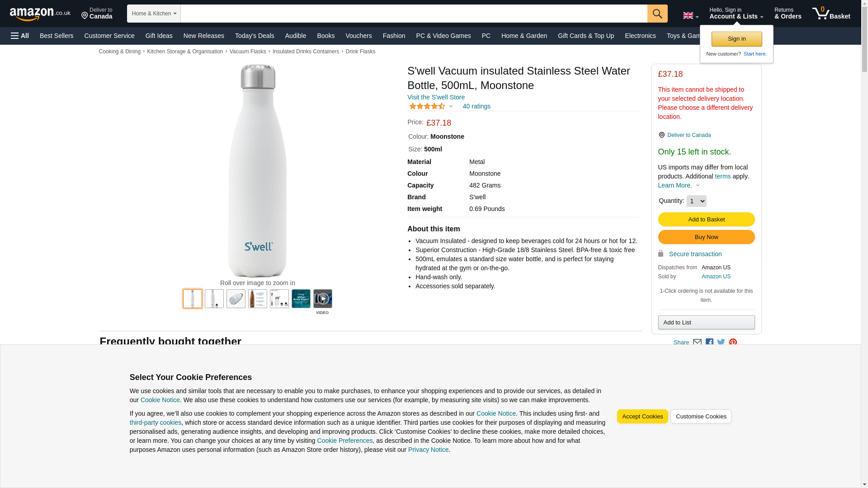Open the Home & Kitchen search category dropdown

coord(154,14)
